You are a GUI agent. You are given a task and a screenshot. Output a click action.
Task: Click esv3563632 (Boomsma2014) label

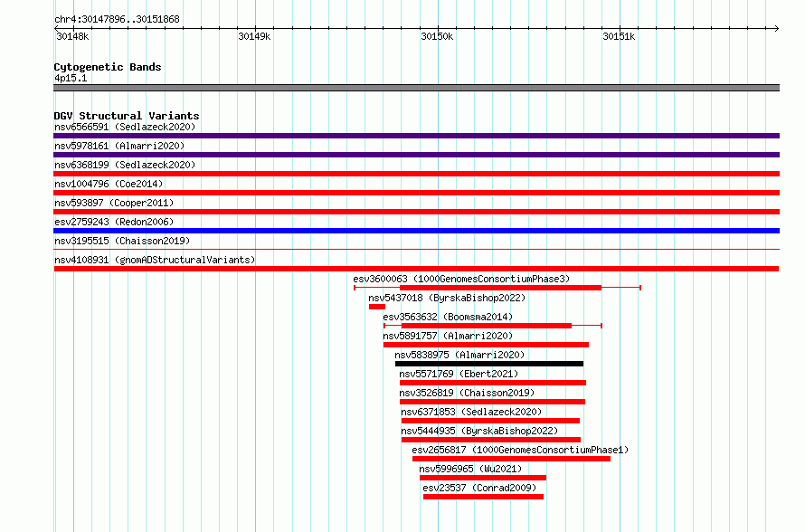pyautogui.click(x=448, y=317)
